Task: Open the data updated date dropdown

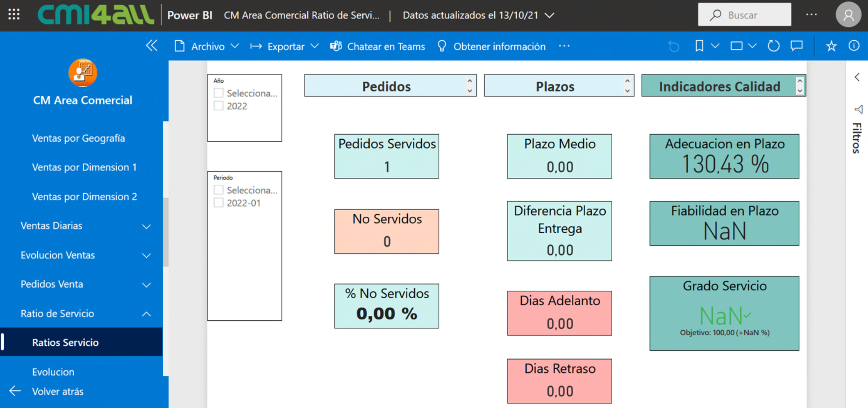Action: pos(550,16)
